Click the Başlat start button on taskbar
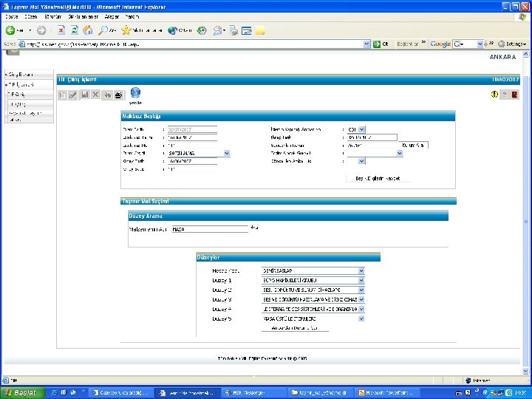532x399 pixels. tap(22, 392)
